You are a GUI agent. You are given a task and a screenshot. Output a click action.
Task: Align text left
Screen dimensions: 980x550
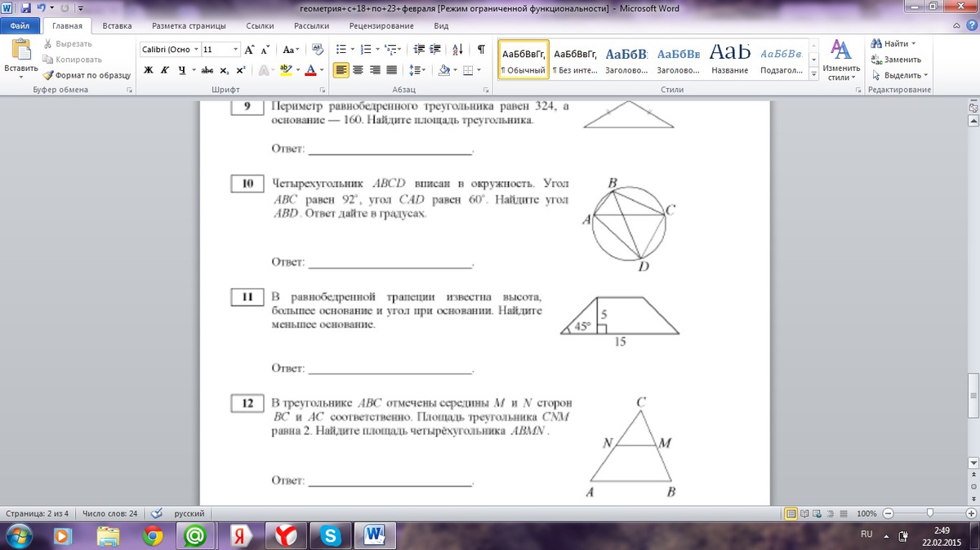click(x=341, y=70)
